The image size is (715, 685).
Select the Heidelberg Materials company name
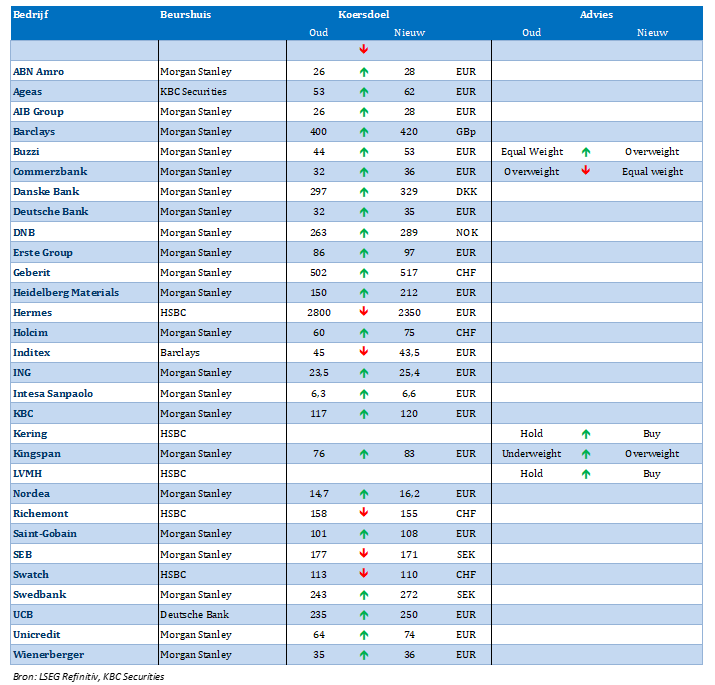(x=66, y=293)
